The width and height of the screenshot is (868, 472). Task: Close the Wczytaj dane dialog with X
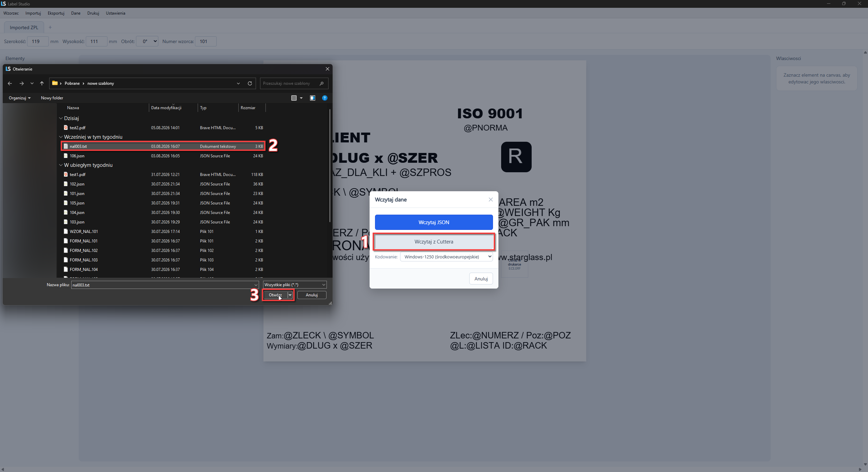(x=491, y=200)
